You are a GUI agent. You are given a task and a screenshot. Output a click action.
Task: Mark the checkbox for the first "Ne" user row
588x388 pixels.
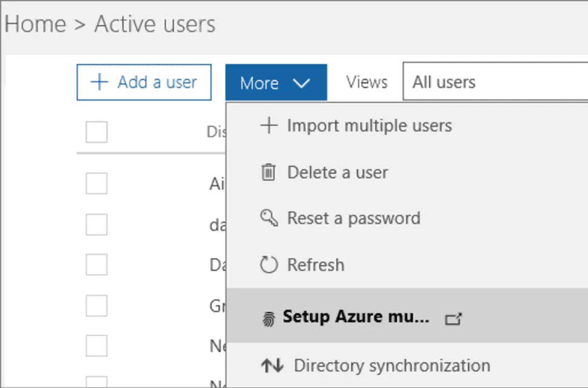[96, 346]
